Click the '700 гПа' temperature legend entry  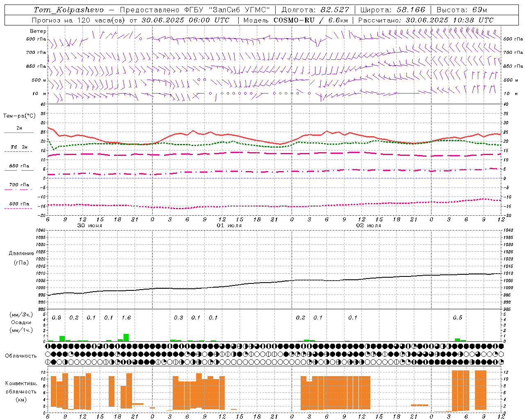pos(19,185)
